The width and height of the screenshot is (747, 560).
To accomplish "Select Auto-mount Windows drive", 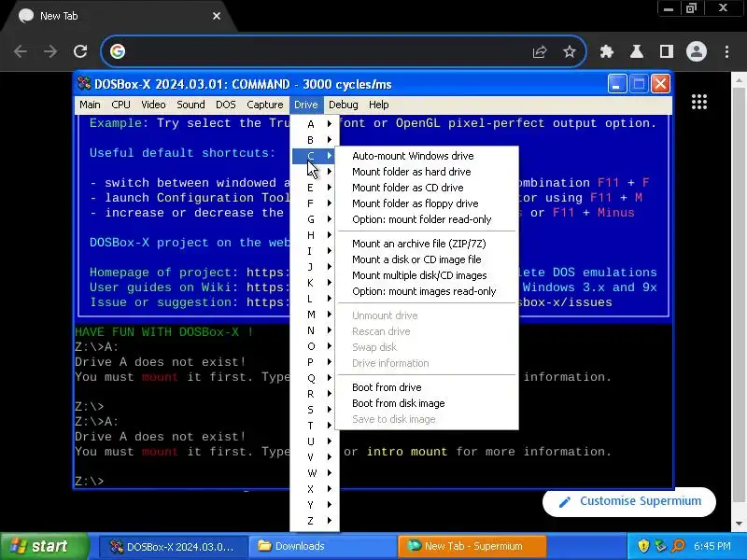I will point(427,156).
